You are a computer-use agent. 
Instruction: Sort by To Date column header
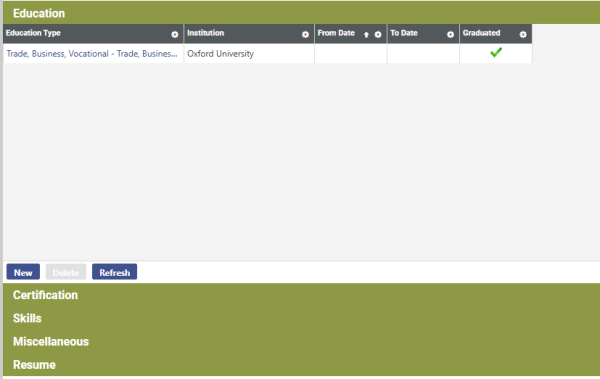404,33
